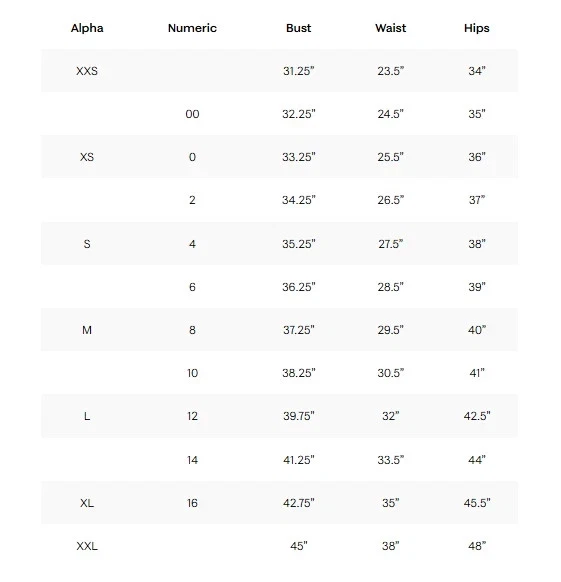
Task: Click the M alpha size cell
Action: 87,330
